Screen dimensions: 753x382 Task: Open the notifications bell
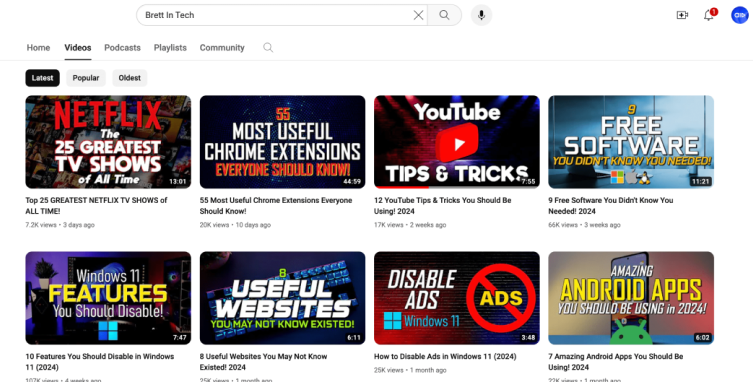tap(709, 15)
